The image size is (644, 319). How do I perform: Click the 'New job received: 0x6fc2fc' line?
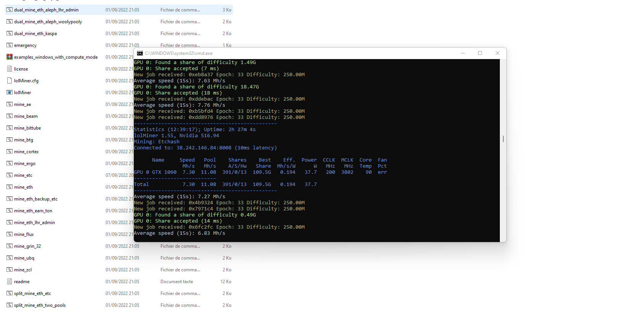(x=219, y=227)
